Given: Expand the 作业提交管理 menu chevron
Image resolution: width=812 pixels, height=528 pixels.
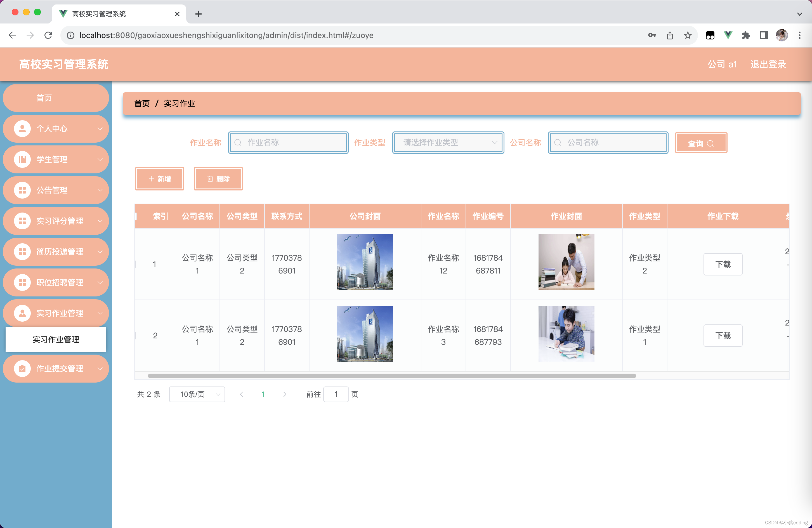Looking at the screenshot, I should tap(100, 369).
